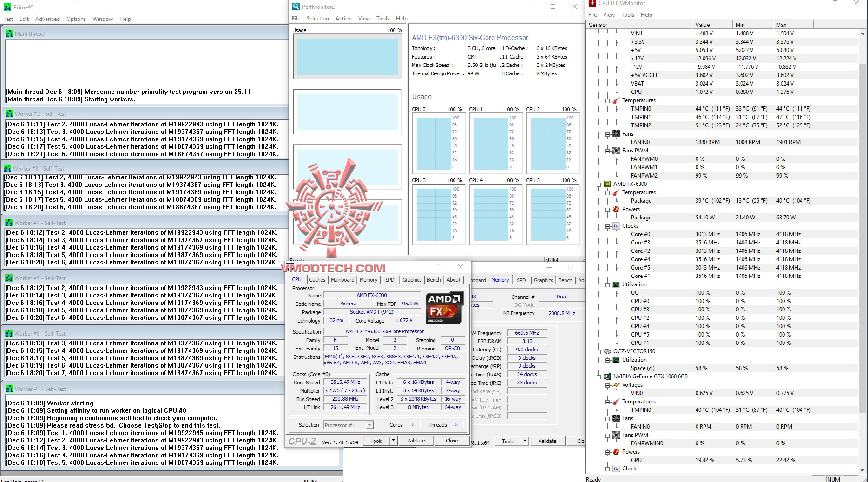Click the Tools button in rear CPU-Z window

tap(508, 441)
